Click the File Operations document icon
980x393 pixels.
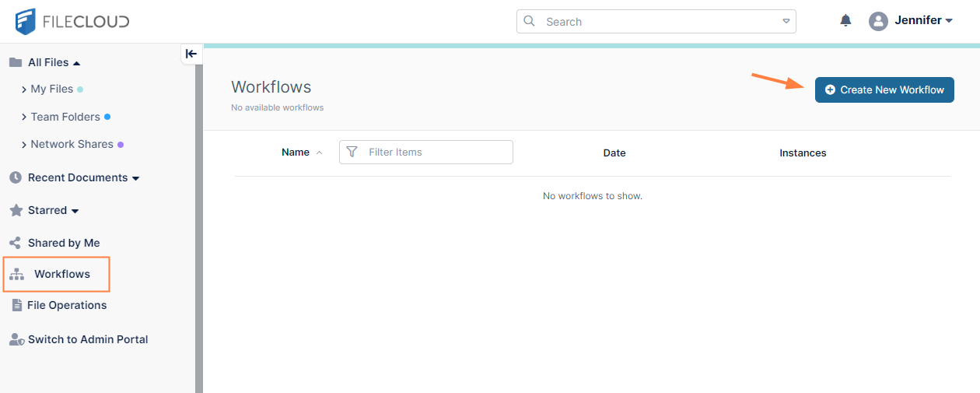(16, 305)
